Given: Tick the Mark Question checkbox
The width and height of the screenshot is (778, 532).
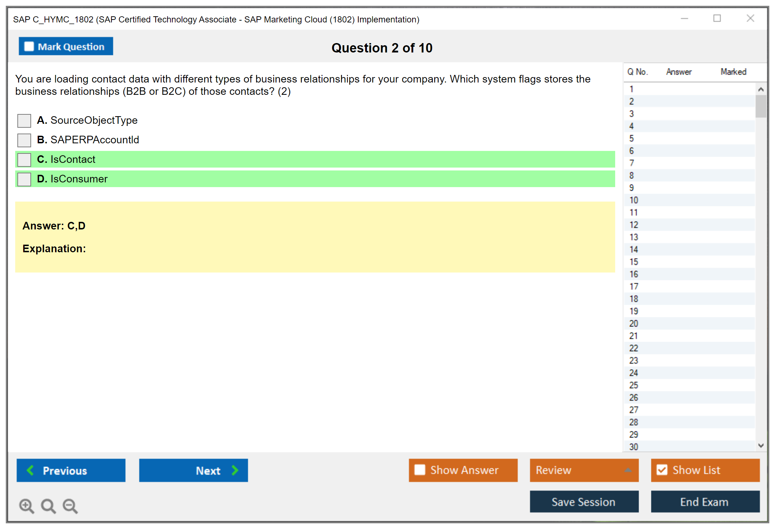Looking at the screenshot, I should coord(29,46).
